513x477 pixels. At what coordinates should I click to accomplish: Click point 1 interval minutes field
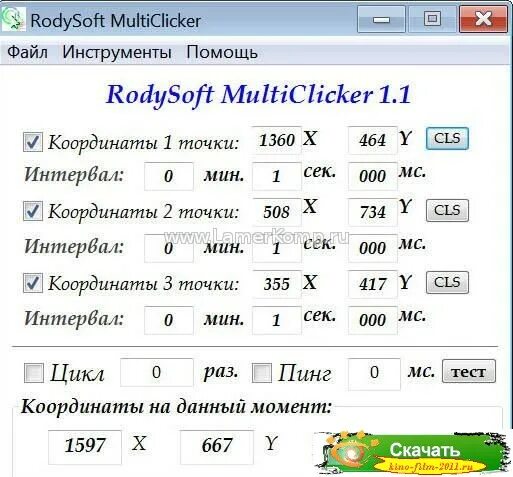click(169, 176)
